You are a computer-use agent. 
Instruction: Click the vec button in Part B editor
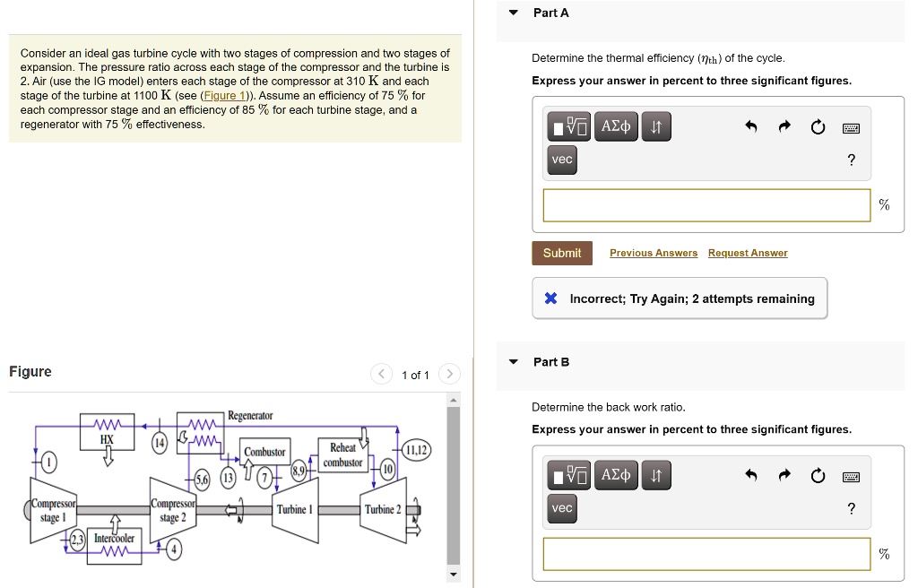(x=561, y=508)
